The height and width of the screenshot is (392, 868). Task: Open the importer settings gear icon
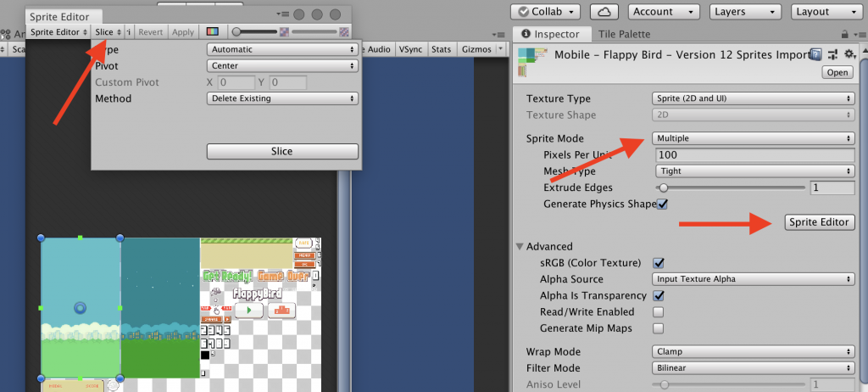(x=848, y=55)
